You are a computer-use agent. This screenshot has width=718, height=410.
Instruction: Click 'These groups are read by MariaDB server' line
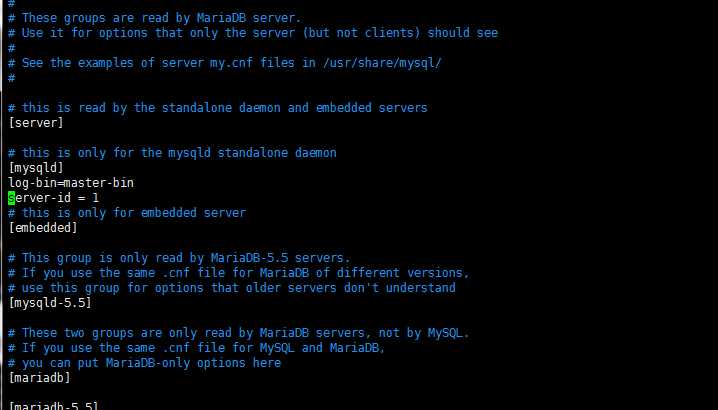click(x=155, y=18)
